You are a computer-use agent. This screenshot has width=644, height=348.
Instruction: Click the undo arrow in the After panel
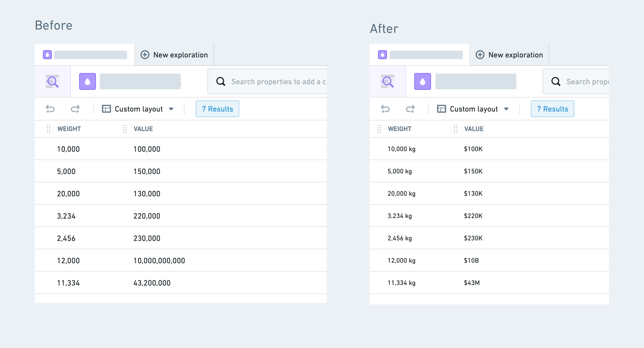tap(385, 109)
